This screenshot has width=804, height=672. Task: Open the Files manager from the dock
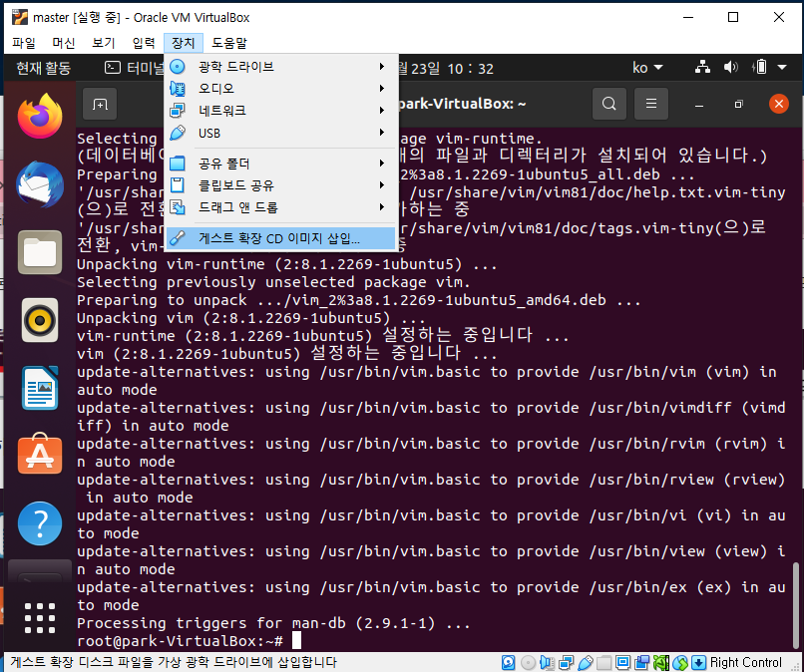coord(40,252)
